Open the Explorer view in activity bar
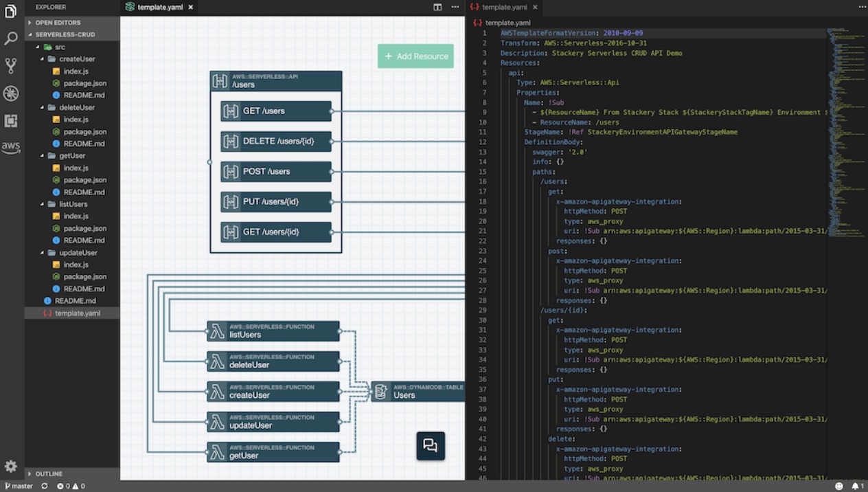Screen dimensions: 868x492 [x=11, y=11]
